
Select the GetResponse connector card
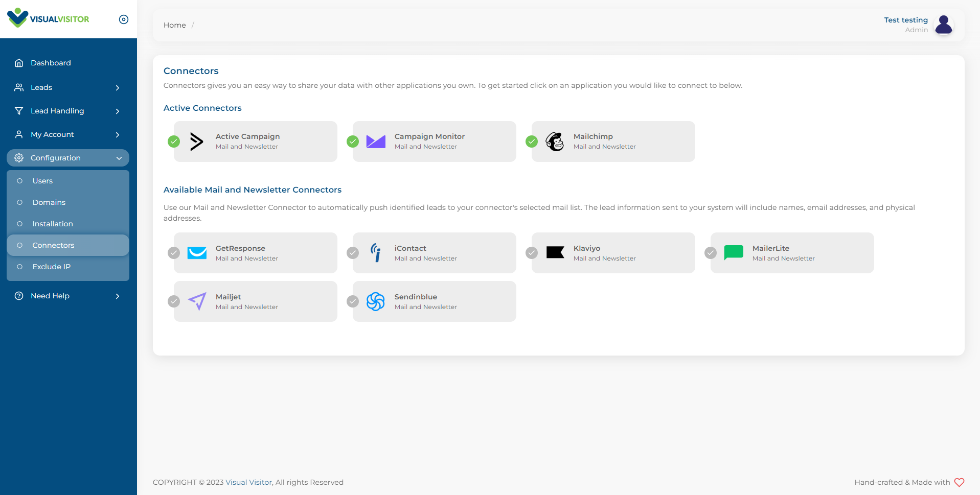tap(256, 253)
